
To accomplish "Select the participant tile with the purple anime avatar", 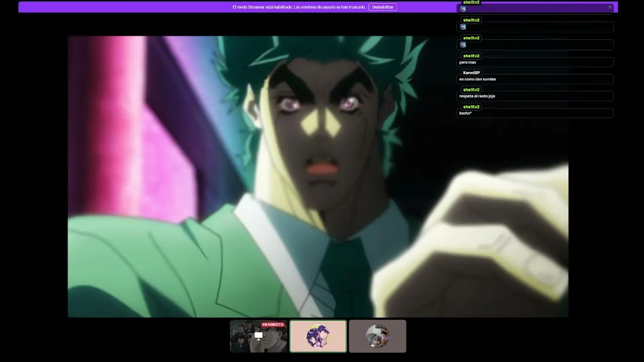I will [x=318, y=336].
